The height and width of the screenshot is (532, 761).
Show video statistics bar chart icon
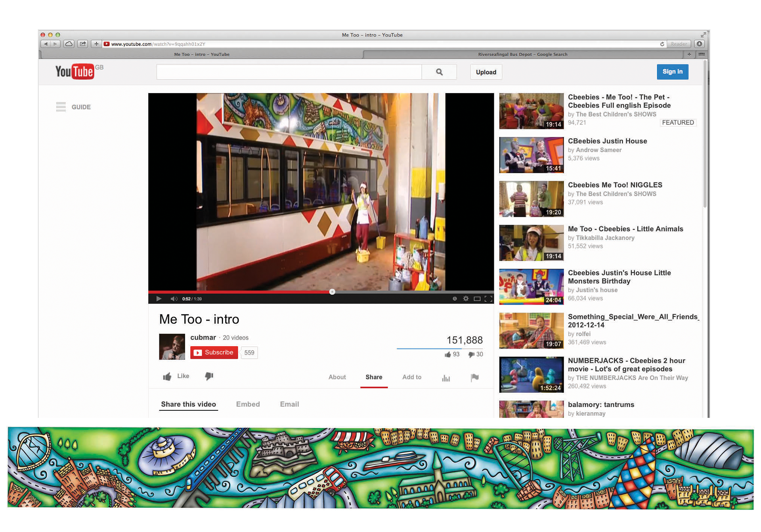(x=446, y=378)
